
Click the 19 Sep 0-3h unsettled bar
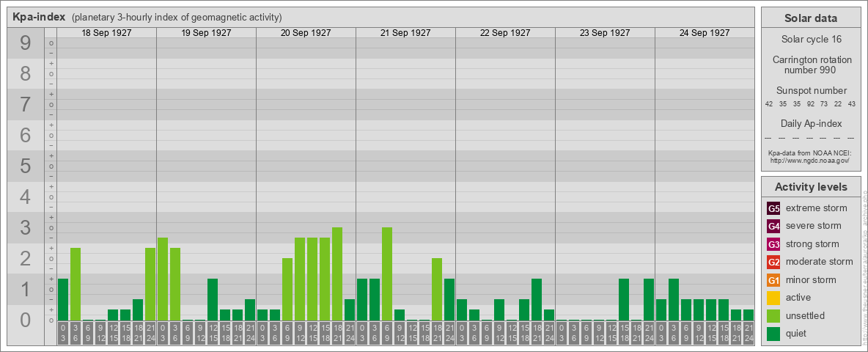tap(163, 279)
